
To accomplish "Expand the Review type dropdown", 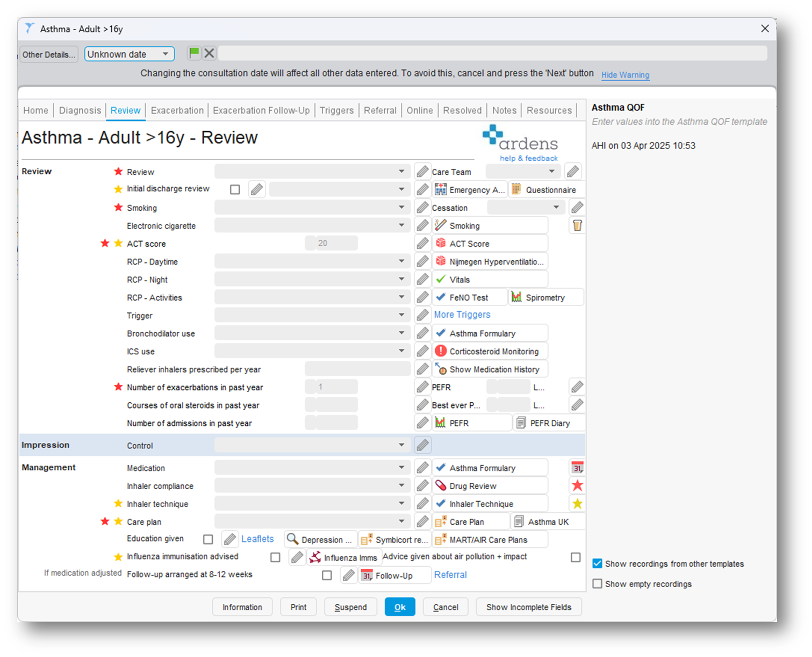I will [312, 172].
